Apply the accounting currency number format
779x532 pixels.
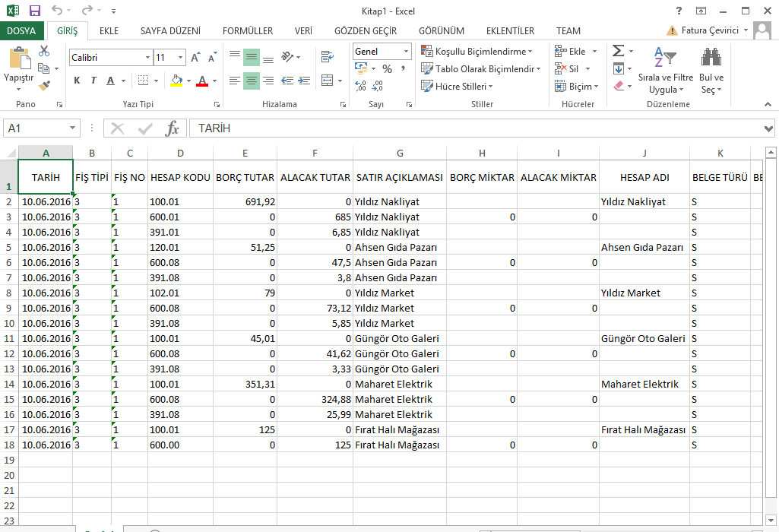361,68
